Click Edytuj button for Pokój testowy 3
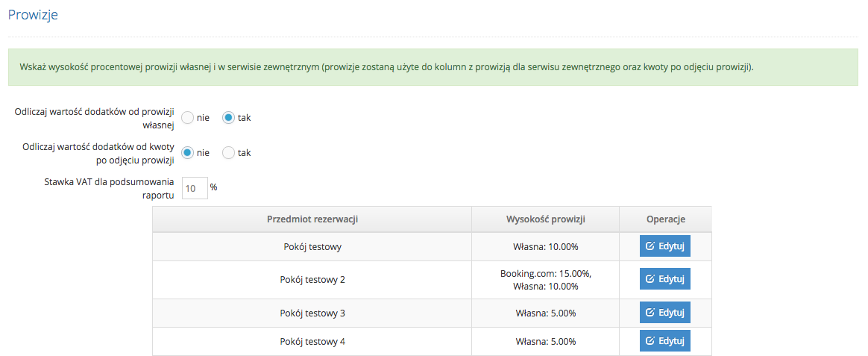868x356 pixels. coord(665,313)
